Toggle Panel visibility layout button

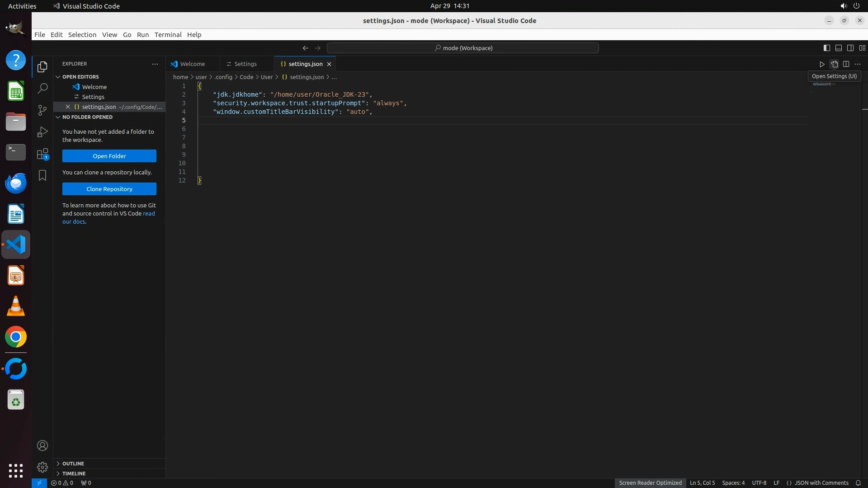838,48
